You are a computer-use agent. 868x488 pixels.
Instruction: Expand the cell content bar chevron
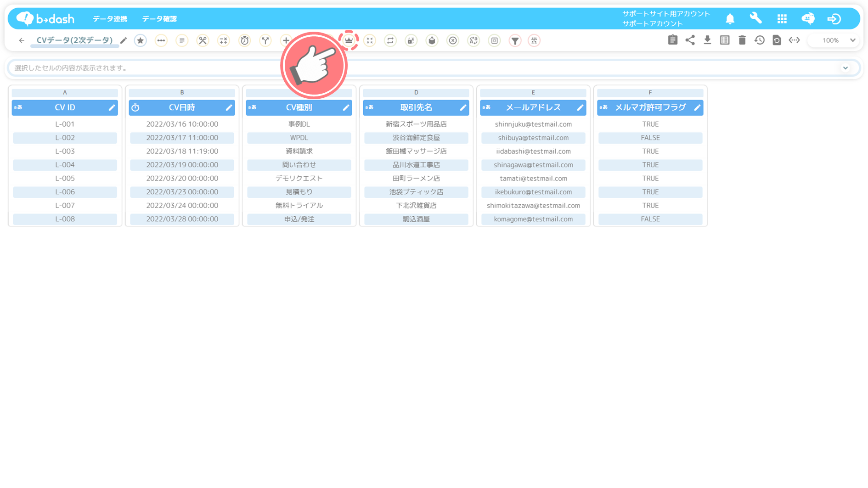click(x=845, y=68)
